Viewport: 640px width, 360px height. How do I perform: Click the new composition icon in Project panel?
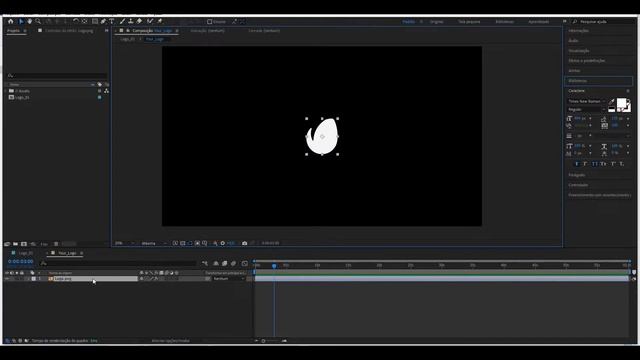pyautogui.click(x=24, y=244)
